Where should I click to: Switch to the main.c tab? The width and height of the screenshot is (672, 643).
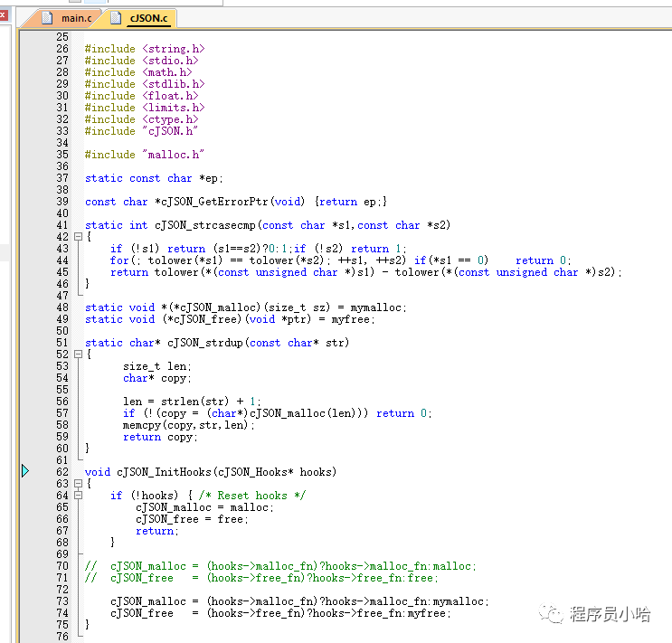pos(76,18)
